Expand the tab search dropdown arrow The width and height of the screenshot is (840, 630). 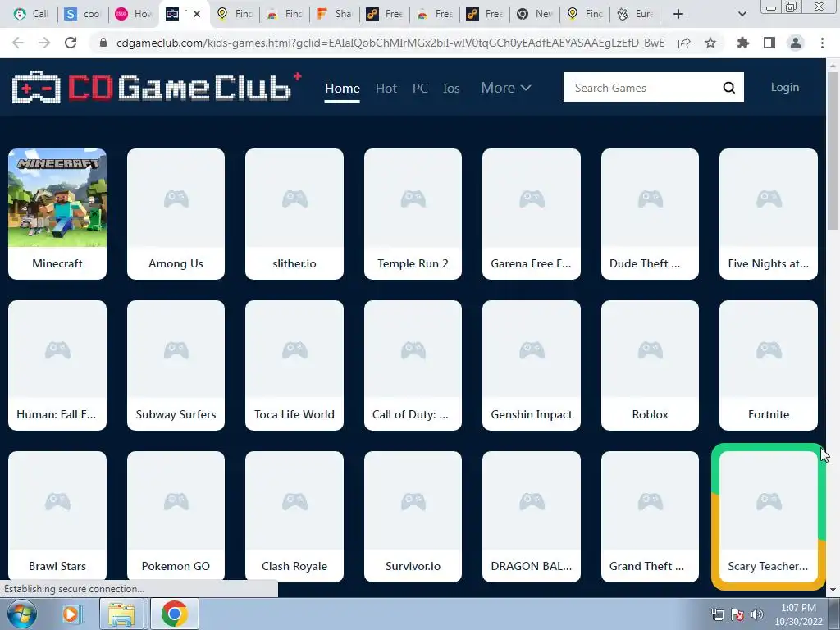pyautogui.click(x=742, y=14)
